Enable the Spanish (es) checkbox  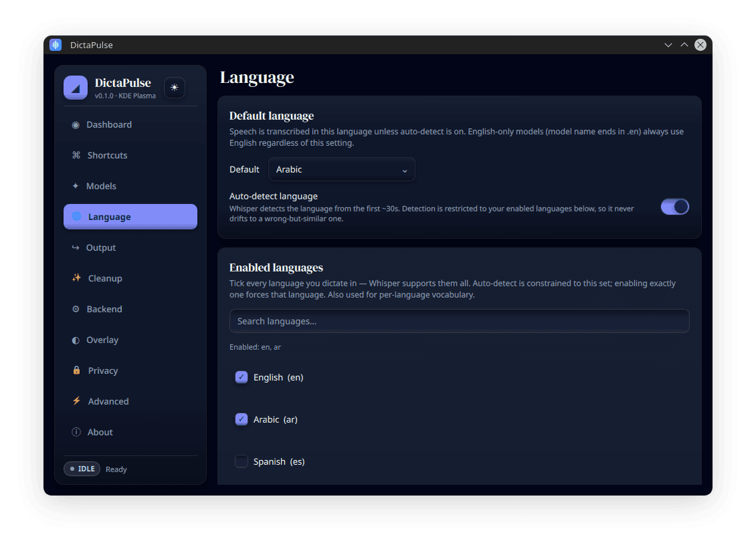pos(242,461)
